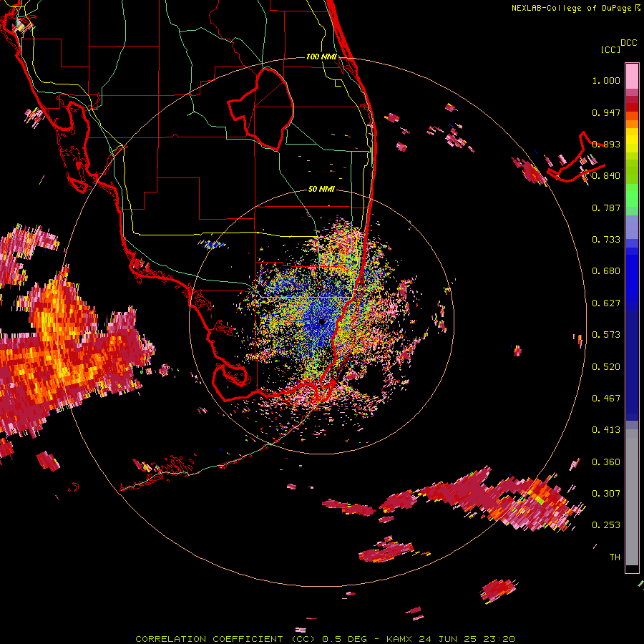Select the 0.413 scale value
The image size is (644, 644).
click(606, 430)
